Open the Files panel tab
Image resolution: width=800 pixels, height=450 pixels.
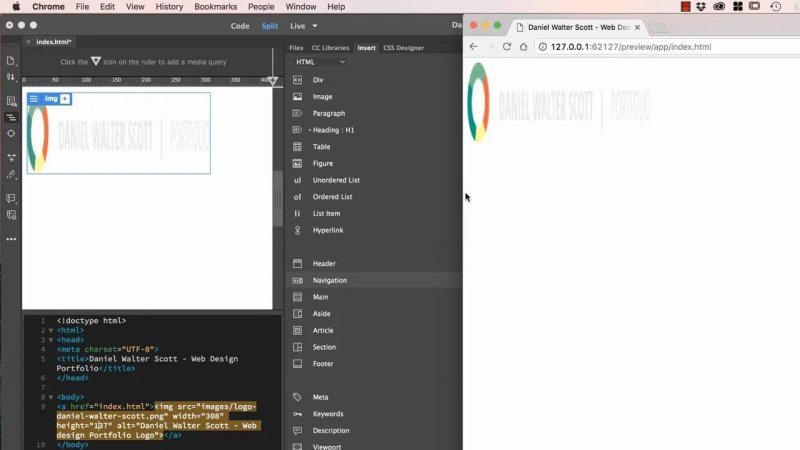[296, 48]
